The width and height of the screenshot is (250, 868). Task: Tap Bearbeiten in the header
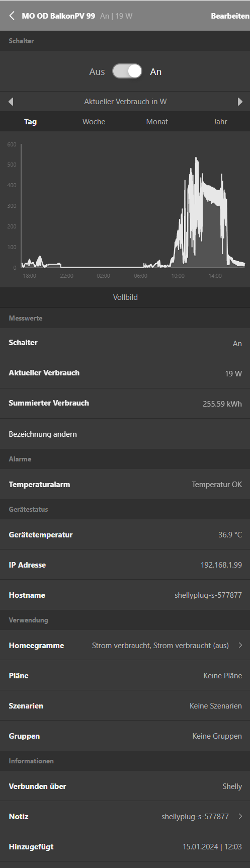click(230, 16)
